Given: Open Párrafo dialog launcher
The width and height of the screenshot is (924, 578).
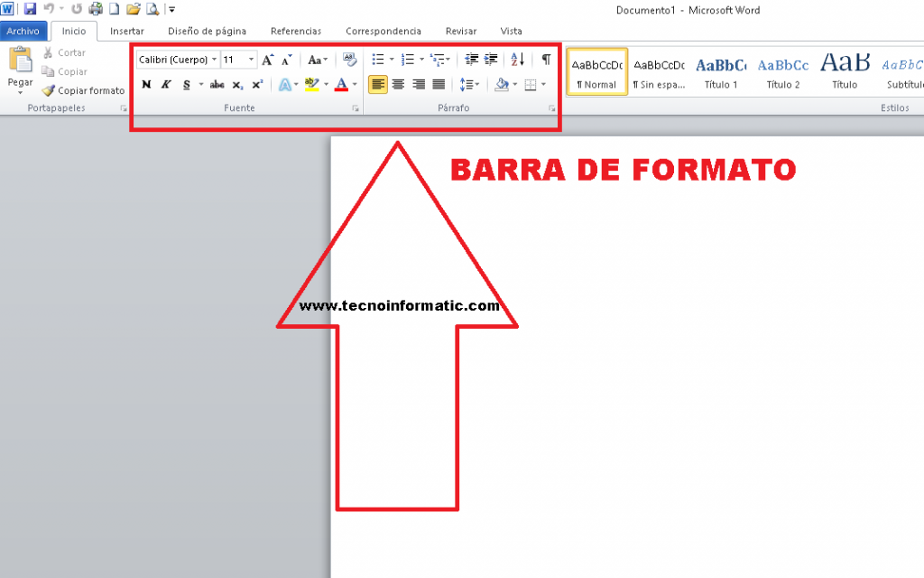Looking at the screenshot, I should [551, 108].
